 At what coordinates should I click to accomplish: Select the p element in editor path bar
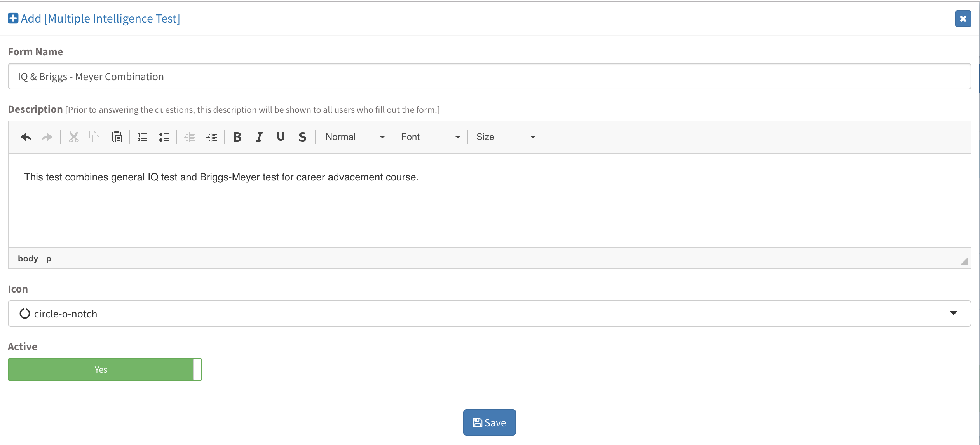click(49, 259)
